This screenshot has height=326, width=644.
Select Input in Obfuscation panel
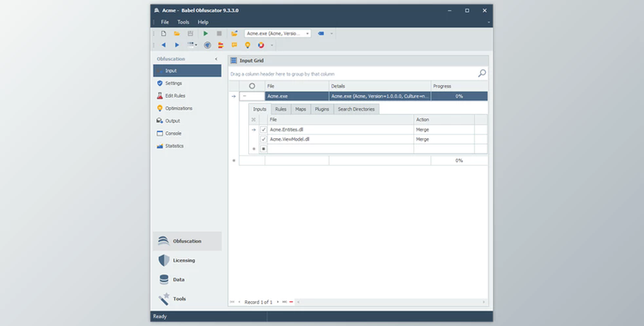click(187, 70)
